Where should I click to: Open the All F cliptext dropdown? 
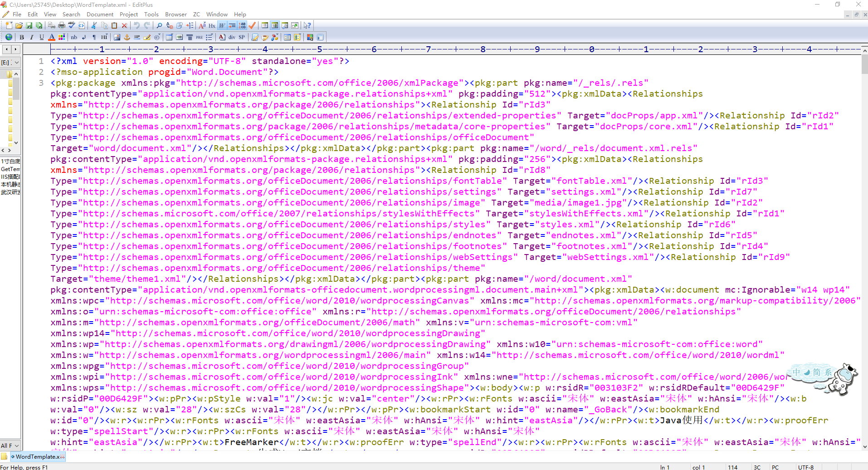pyautogui.click(x=16, y=445)
